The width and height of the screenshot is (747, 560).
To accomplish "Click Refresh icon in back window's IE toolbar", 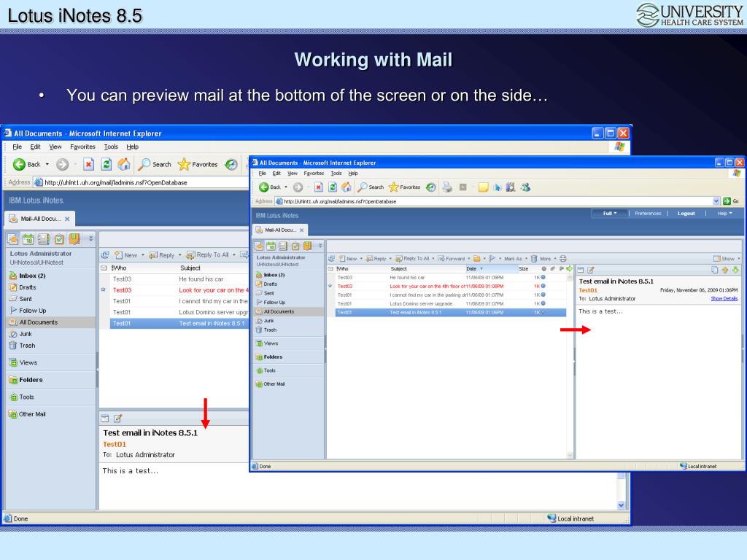I will [107, 164].
